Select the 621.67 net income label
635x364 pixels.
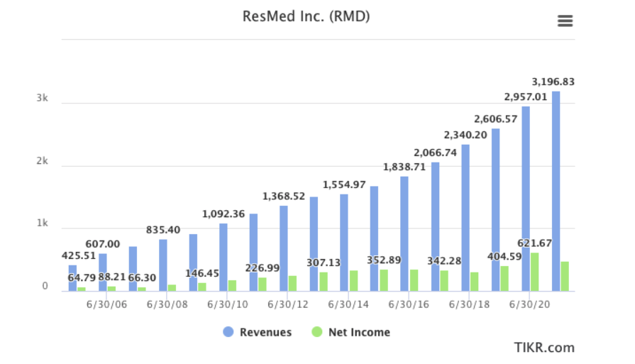click(534, 243)
